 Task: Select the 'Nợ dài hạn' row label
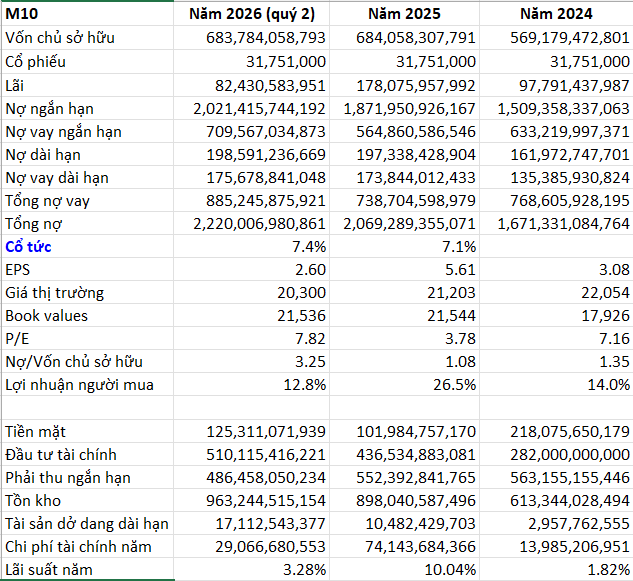[88, 155]
